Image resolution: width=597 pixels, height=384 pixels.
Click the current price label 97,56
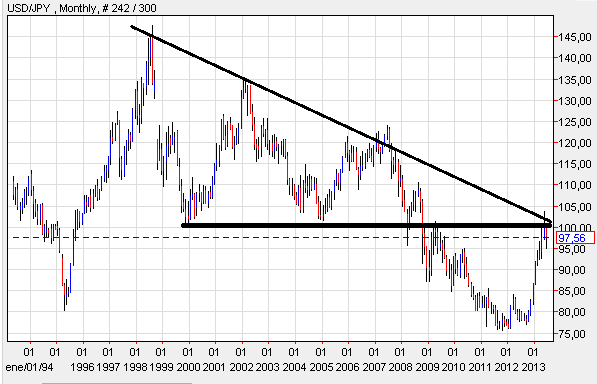(x=572, y=238)
